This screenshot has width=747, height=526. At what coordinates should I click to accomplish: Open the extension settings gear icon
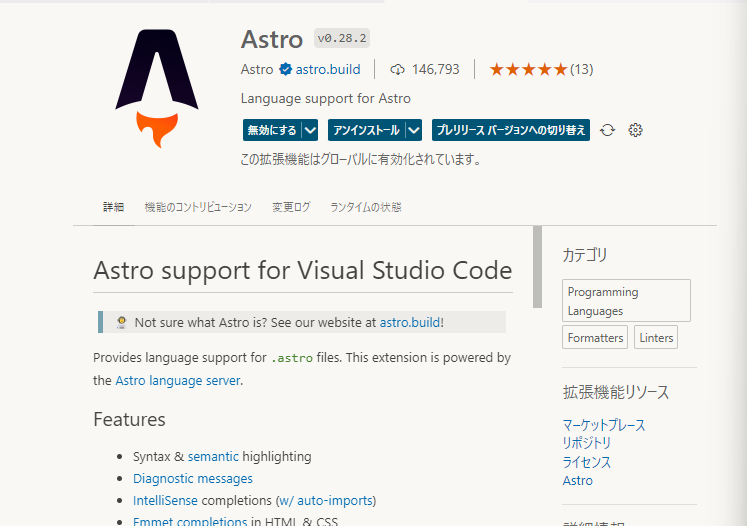coord(635,130)
